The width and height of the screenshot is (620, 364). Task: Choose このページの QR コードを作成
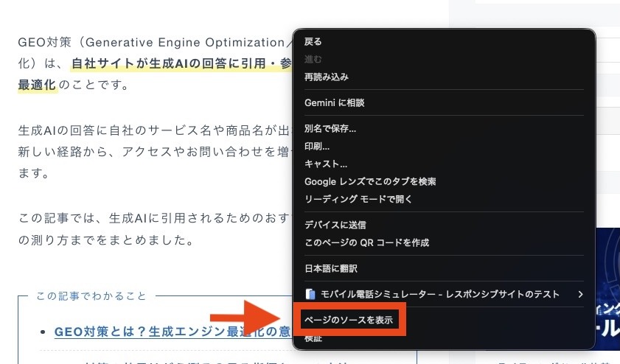click(x=366, y=242)
